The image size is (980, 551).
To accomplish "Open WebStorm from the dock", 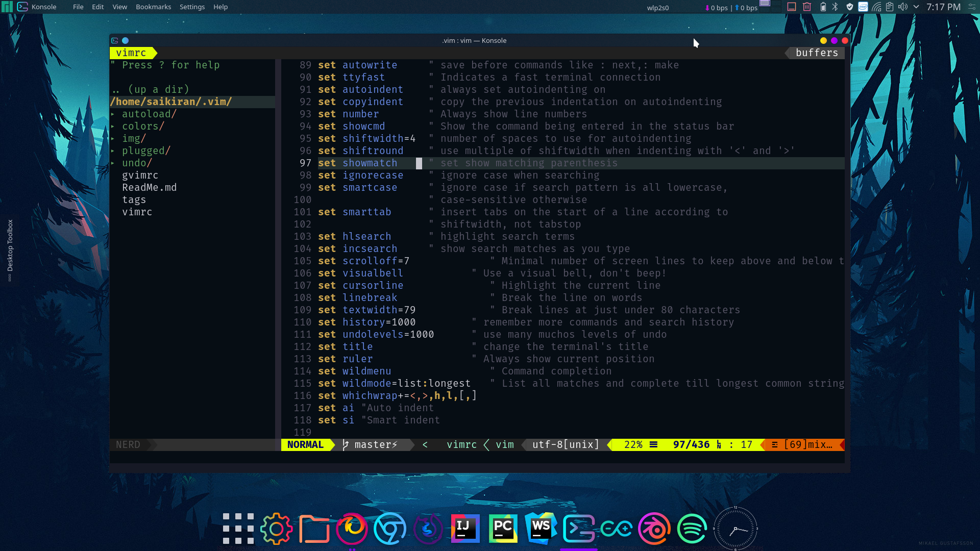I will pyautogui.click(x=541, y=529).
